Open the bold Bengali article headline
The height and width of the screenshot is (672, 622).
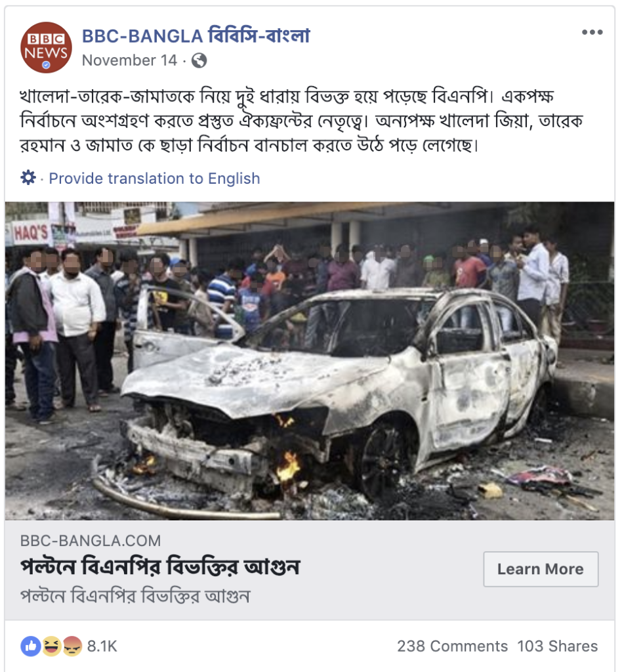tap(160, 566)
